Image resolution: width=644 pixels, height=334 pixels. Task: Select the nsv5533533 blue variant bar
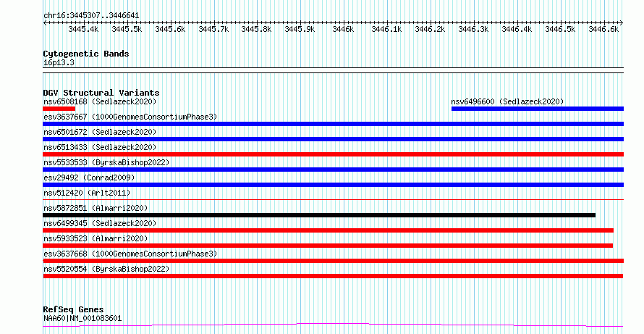pos(333,170)
